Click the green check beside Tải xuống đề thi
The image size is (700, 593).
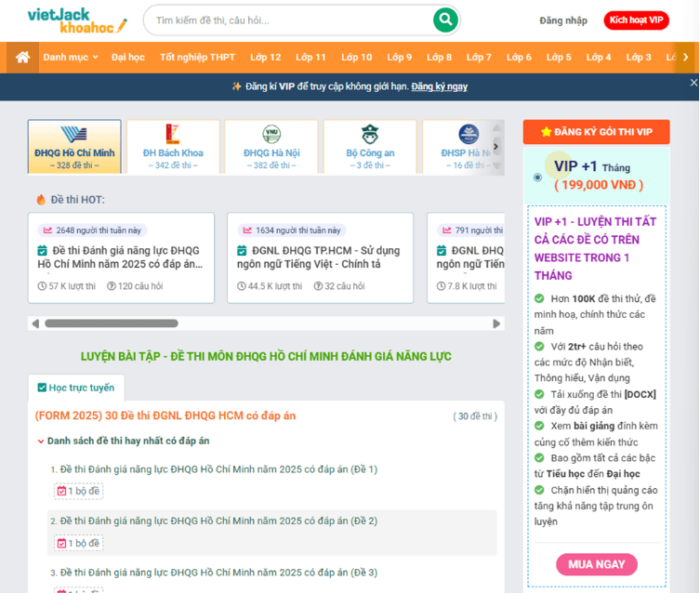pos(539,394)
